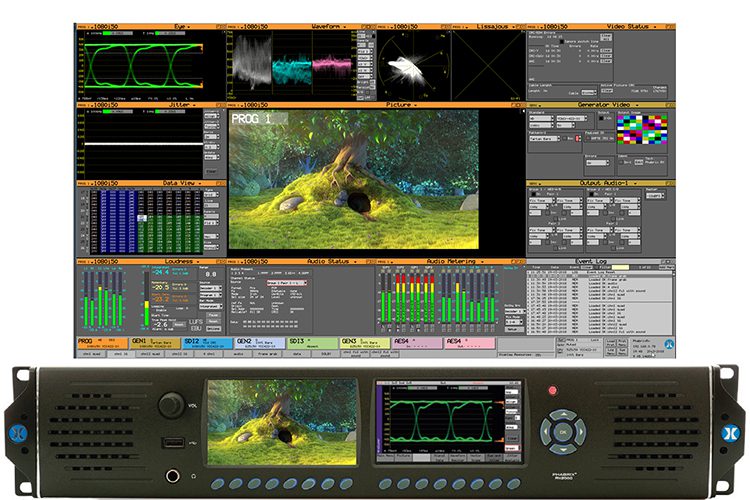The height and width of the screenshot is (500, 750).
Task: Click the VOL knob on front panel
Action: pos(171,406)
